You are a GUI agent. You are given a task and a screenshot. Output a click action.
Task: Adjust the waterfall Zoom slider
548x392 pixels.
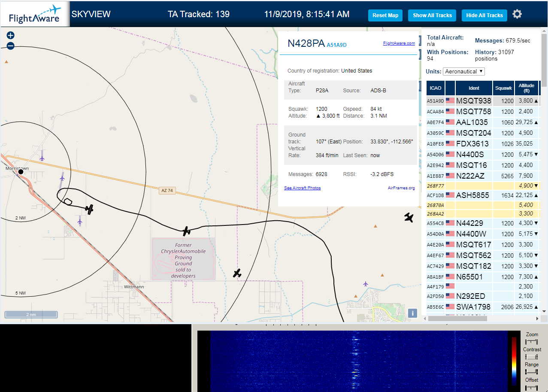coord(532,341)
